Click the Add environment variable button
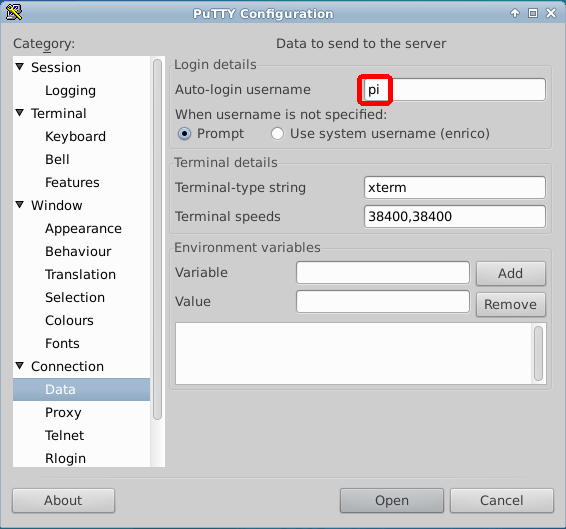 tap(511, 273)
